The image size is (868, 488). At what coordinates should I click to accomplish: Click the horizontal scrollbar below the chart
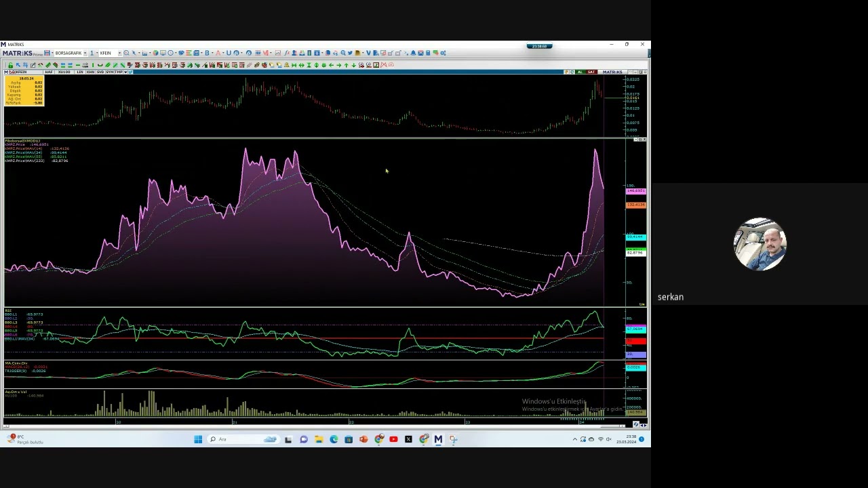coord(315,426)
